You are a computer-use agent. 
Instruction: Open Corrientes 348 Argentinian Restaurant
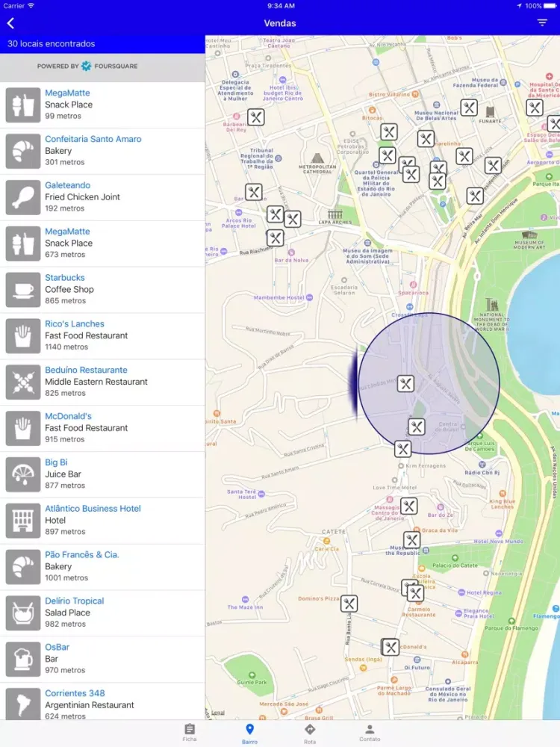[x=102, y=701]
